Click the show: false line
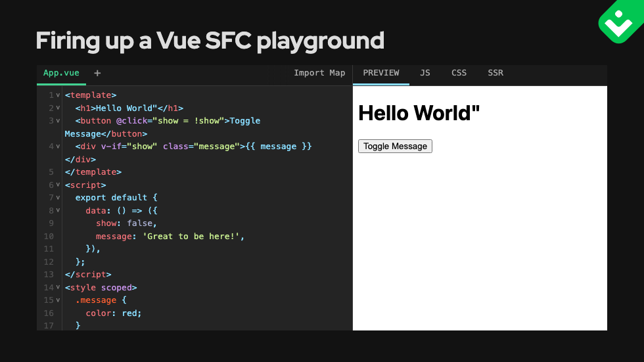 click(x=126, y=223)
